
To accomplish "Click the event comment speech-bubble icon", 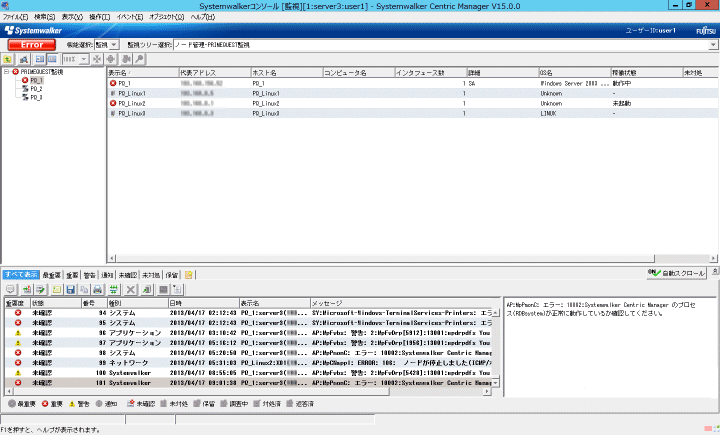I will (x=11, y=289).
